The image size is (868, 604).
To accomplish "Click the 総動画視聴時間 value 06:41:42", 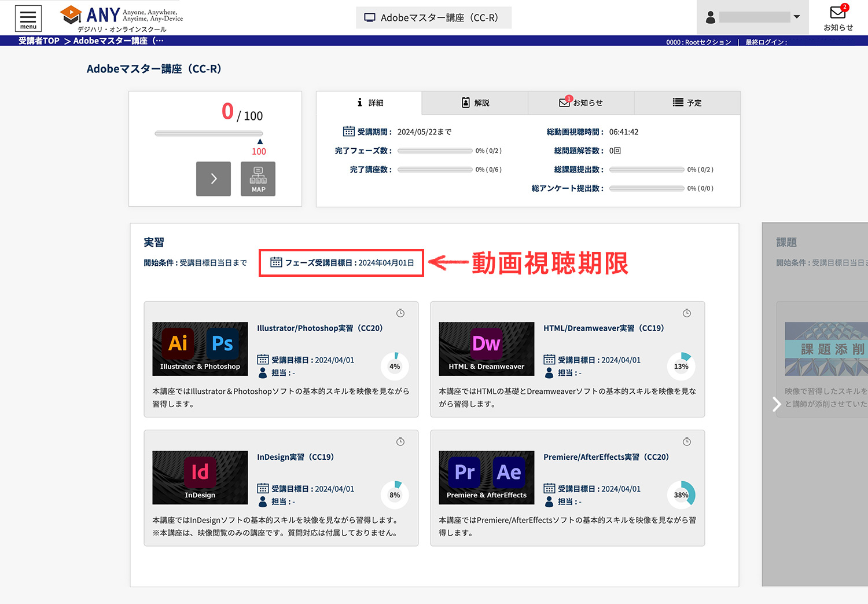I will pyautogui.click(x=624, y=132).
